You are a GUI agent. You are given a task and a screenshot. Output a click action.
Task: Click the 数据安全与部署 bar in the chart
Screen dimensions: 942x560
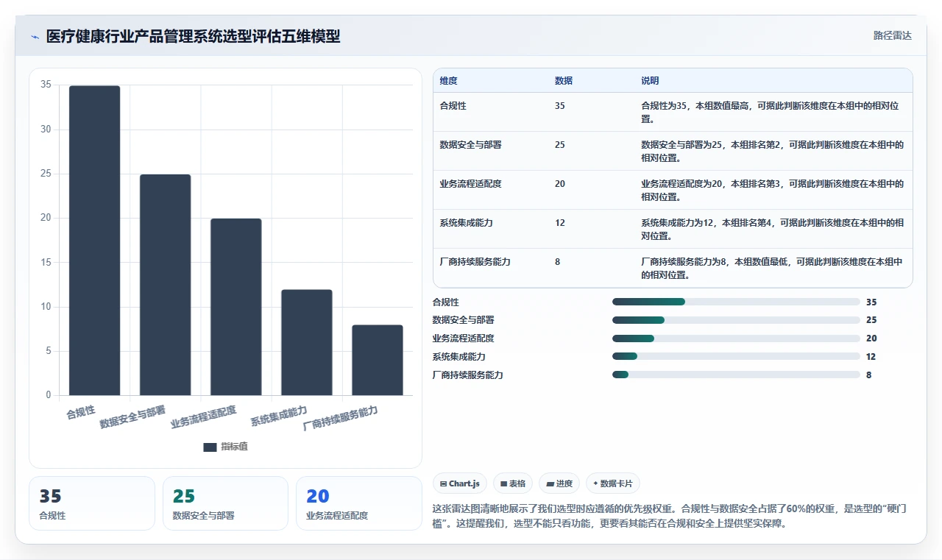165,285
